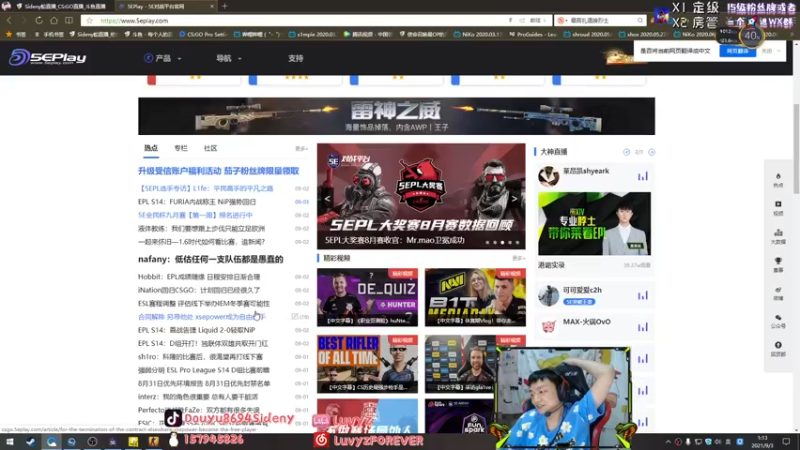Viewport: 800px width, 450px height.
Task: Open the CSGO Pro Settings bookmark
Action: pyautogui.click(x=203, y=34)
